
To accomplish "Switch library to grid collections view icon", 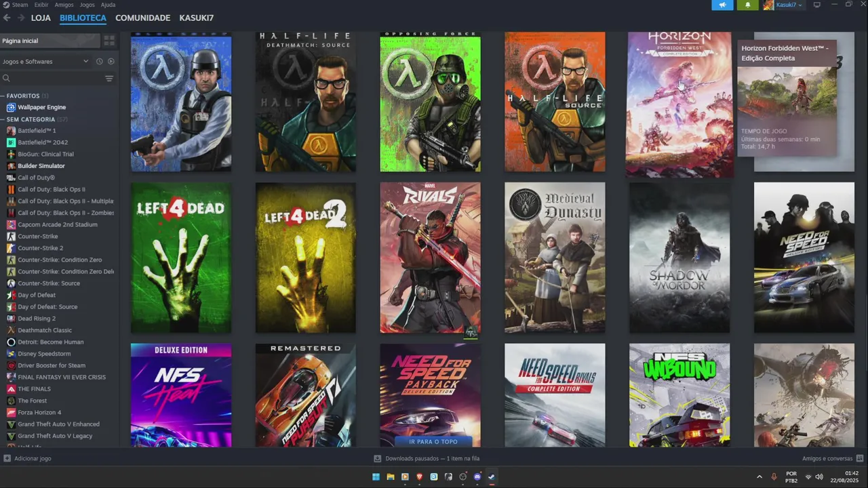I will pos(109,41).
